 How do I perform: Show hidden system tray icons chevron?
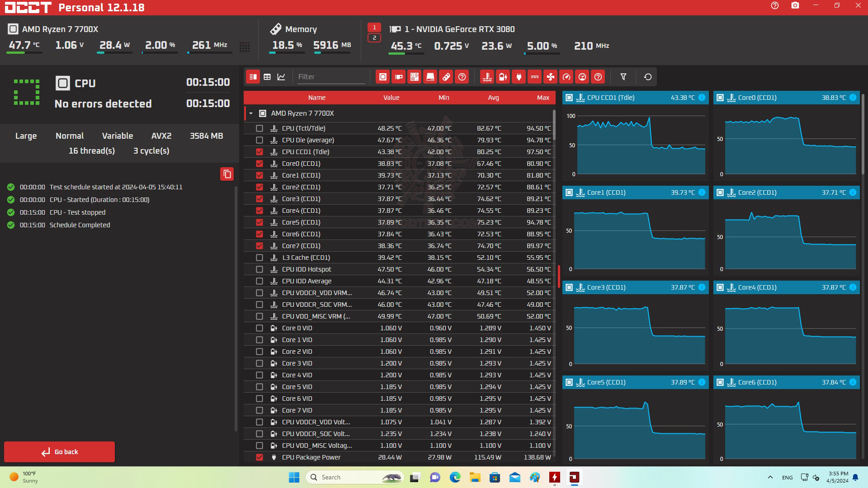[770, 477]
